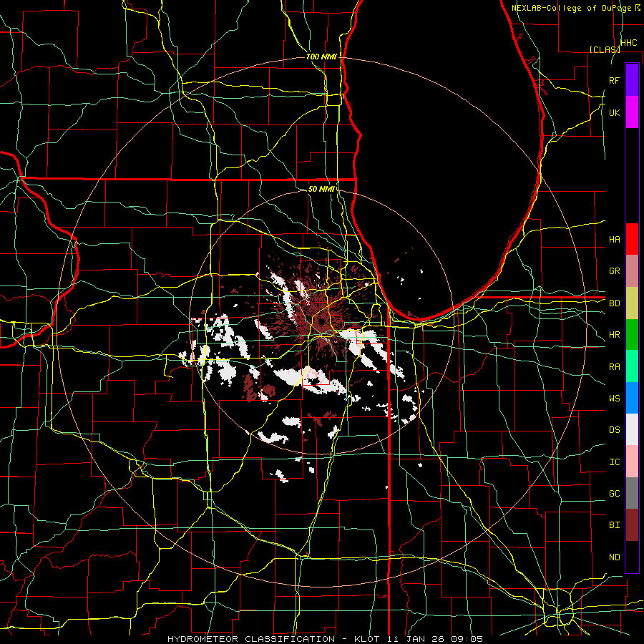Viewport: 644px width, 644px height.
Task: Select the "DS" legend label
Action: 614,430
